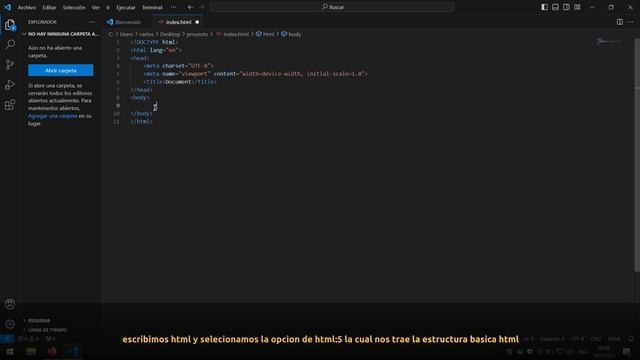Open the Selección menu
This screenshot has height=360, width=640.
coord(74,7)
